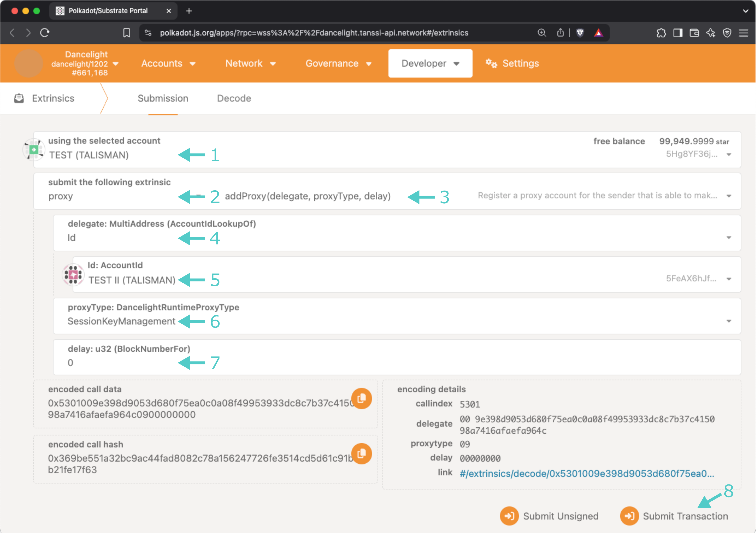Open the Accounts menu
The height and width of the screenshot is (533, 756).
(168, 63)
